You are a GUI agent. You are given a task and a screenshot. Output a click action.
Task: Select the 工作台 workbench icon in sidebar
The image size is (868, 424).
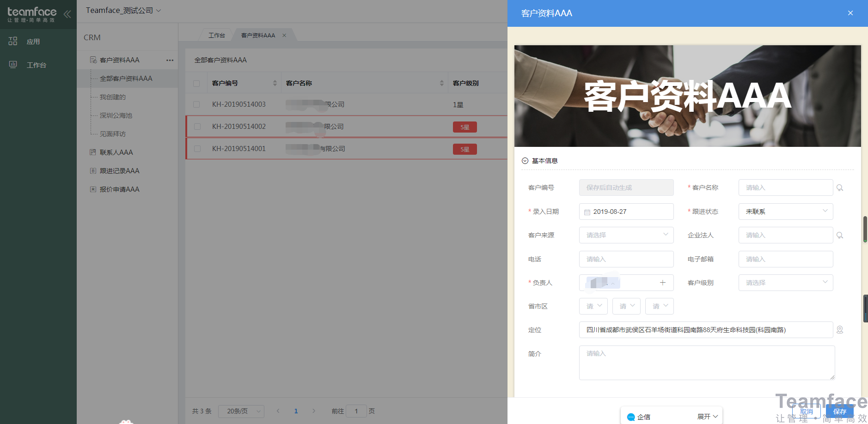pyautogui.click(x=12, y=64)
